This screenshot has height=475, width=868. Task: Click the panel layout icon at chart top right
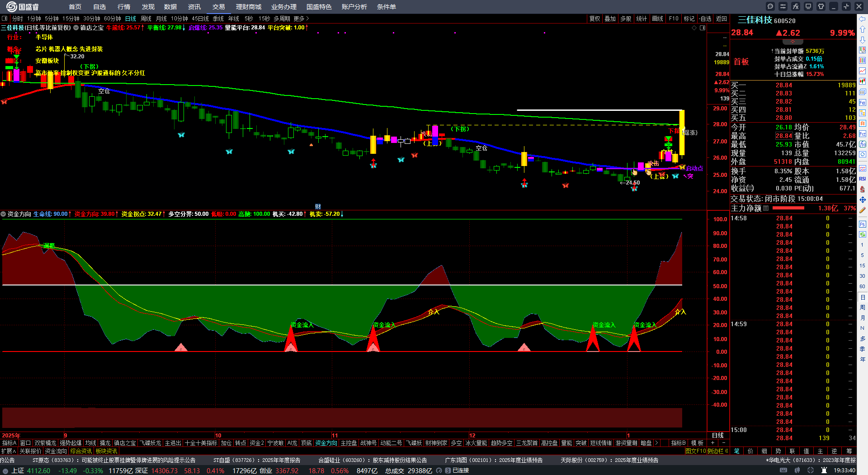pos(703,28)
